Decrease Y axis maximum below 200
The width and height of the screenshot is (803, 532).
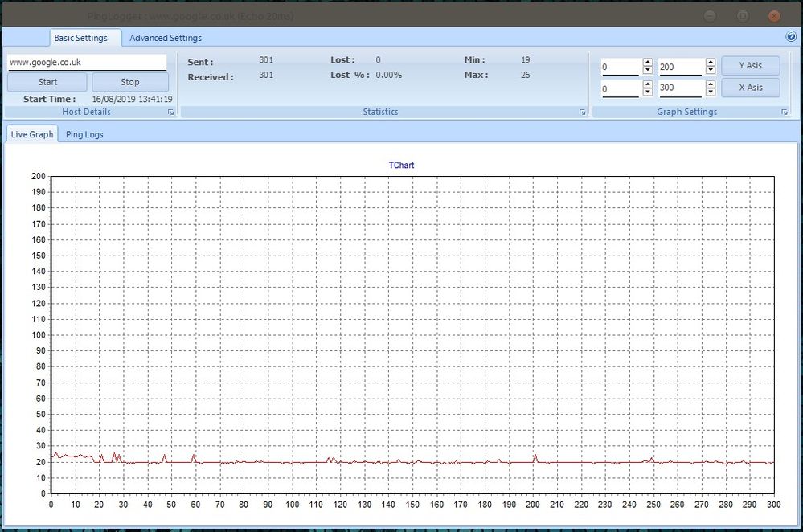click(711, 71)
